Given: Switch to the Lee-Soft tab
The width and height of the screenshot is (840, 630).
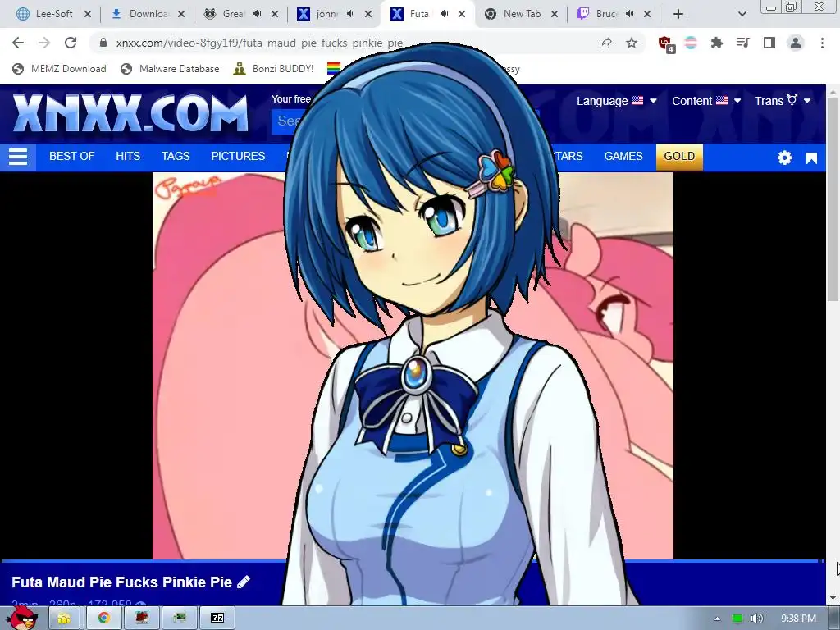Looking at the screenshot, I should click(53, 14).
